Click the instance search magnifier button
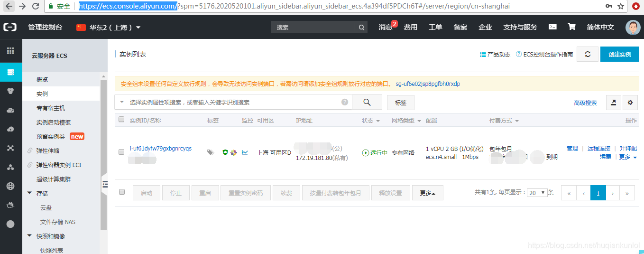The width and height of the screenshot is (644, 254). [367, 102]
